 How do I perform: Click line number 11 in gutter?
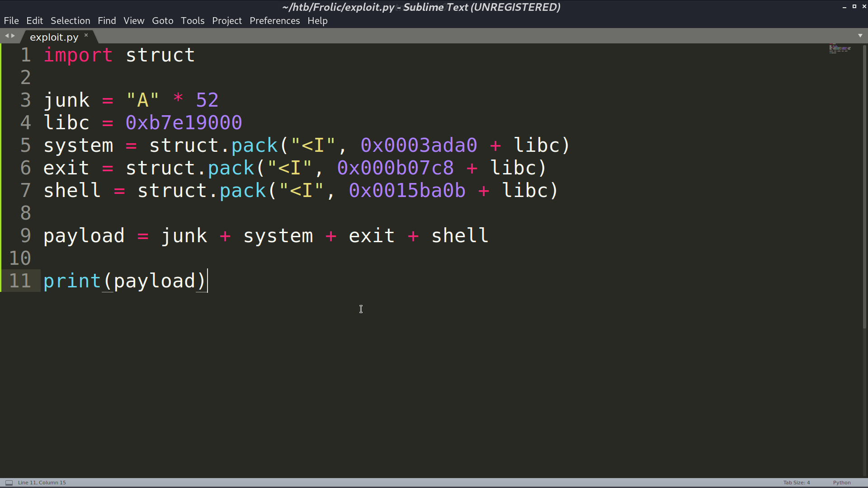click(x=20, y=281)
